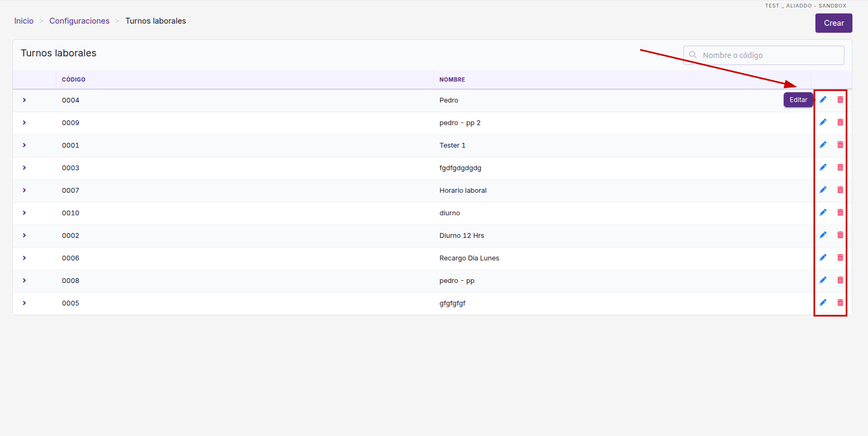
Task: Expand the Recargo Dia Lunes row
Action: coord(24,258)
